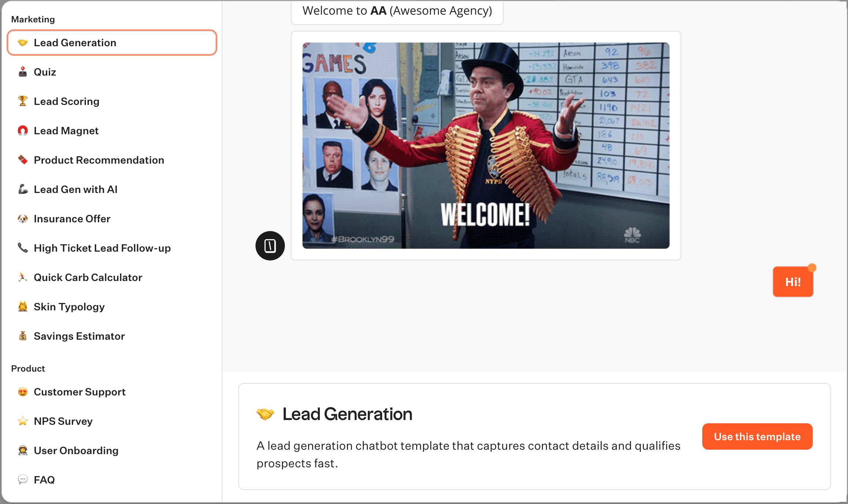The height and width of the screenshot is (504, 848).
Task: Choose the Quick Carb Calculator template
Action: coord(112,278)
